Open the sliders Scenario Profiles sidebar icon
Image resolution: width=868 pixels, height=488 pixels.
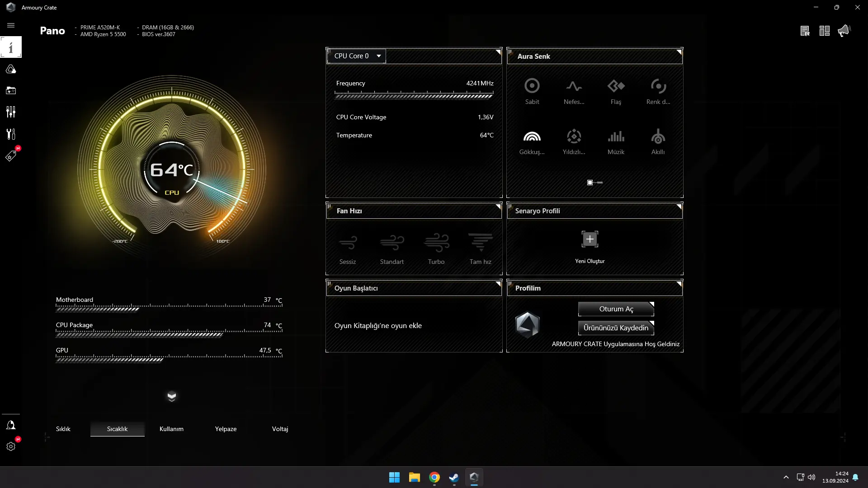pyautogui.click(x=11, y=112)
